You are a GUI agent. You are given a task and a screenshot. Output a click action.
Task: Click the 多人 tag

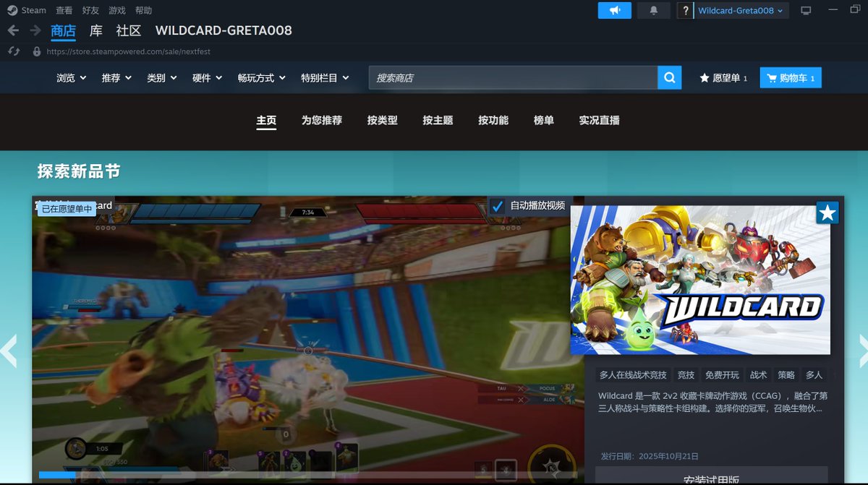click(x=814, y=375)
